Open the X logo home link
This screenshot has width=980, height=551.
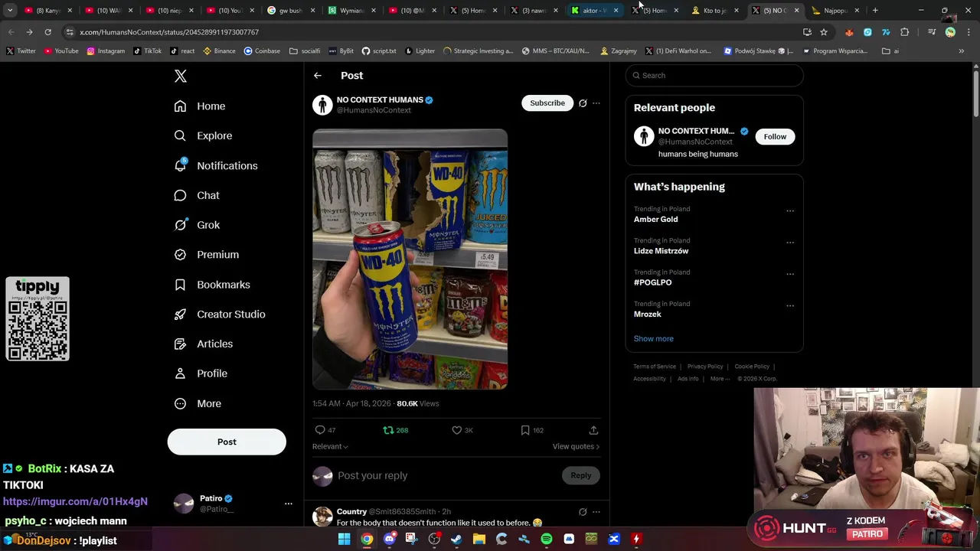click(181, 76)
